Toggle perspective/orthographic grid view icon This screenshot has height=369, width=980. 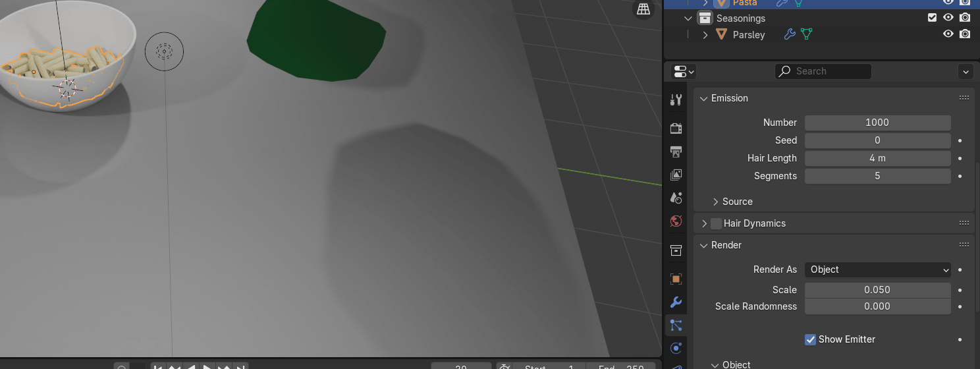point(643,9)
